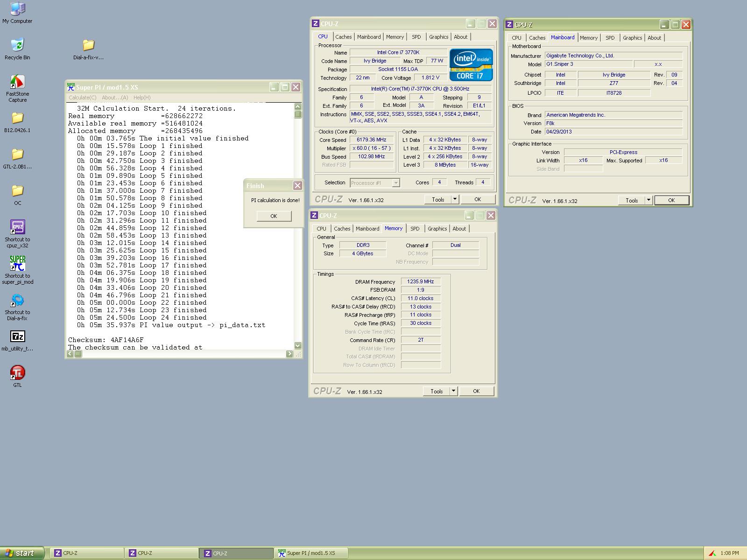Close the Finish dialog with X
The image size is (747, 560).
pyautogui.click(x=297, y=186)
